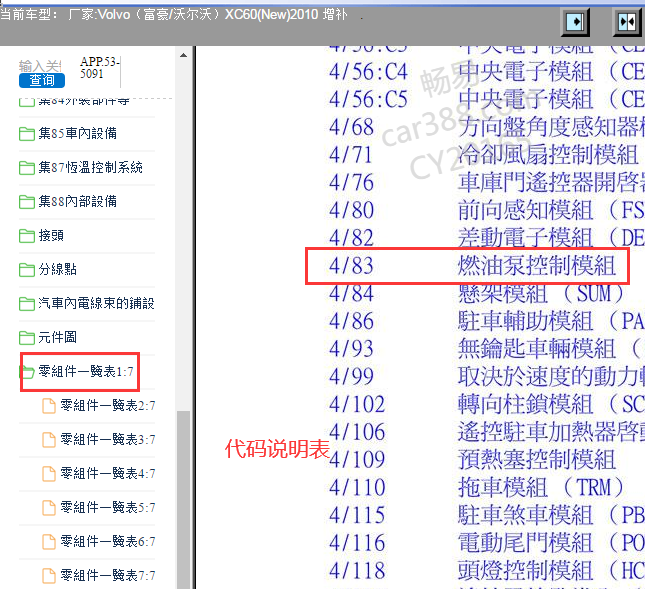Open folder 汽車內電線束的鋪設
645x589 pixels.
click(96, 303)
